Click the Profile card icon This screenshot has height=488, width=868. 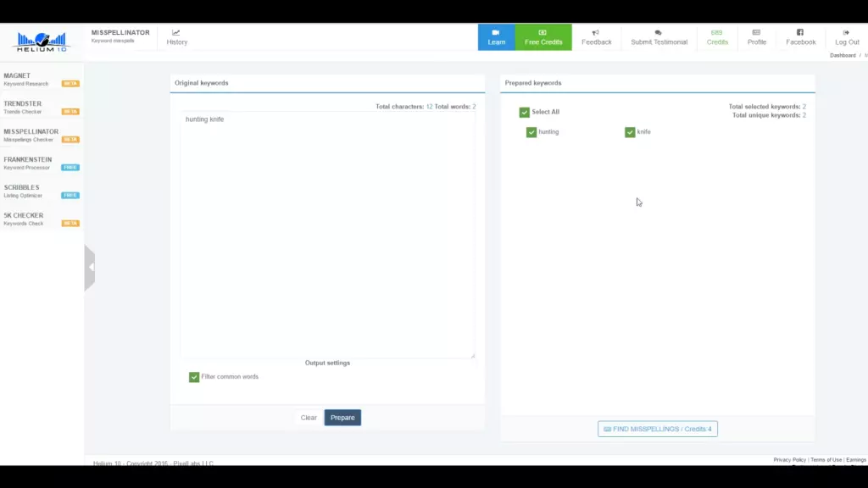[756, 33]
